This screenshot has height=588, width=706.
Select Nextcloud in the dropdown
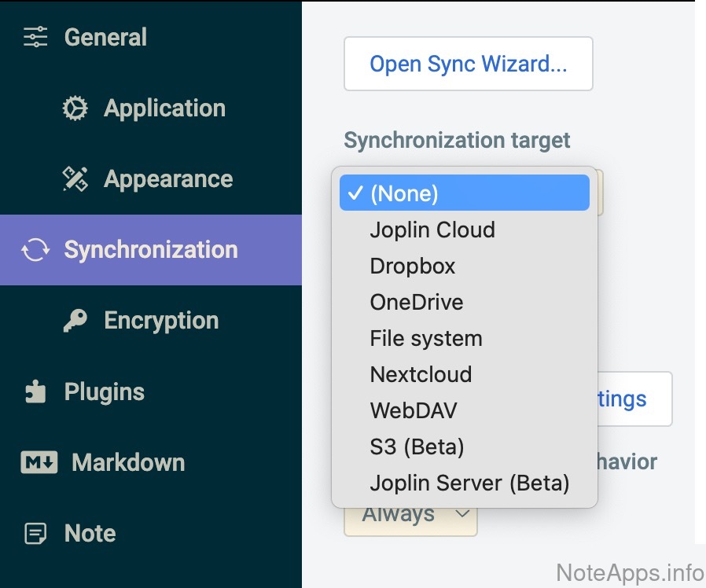[x=421, y=375]
